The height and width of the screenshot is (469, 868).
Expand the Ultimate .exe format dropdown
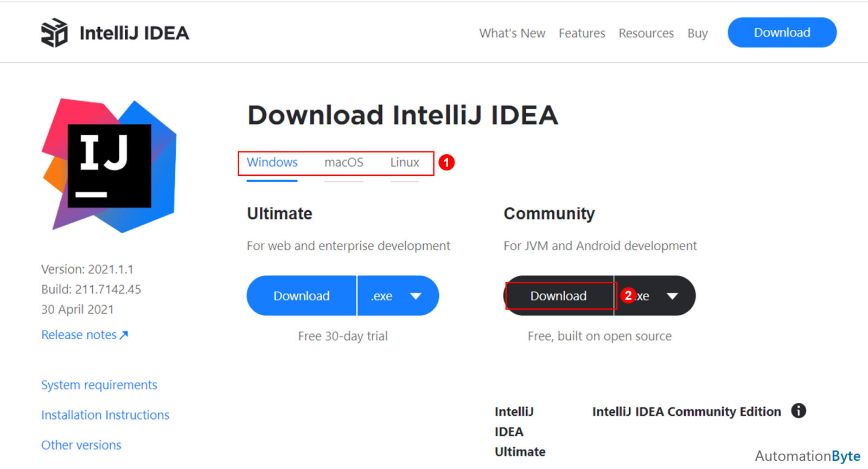click(398, 296)
